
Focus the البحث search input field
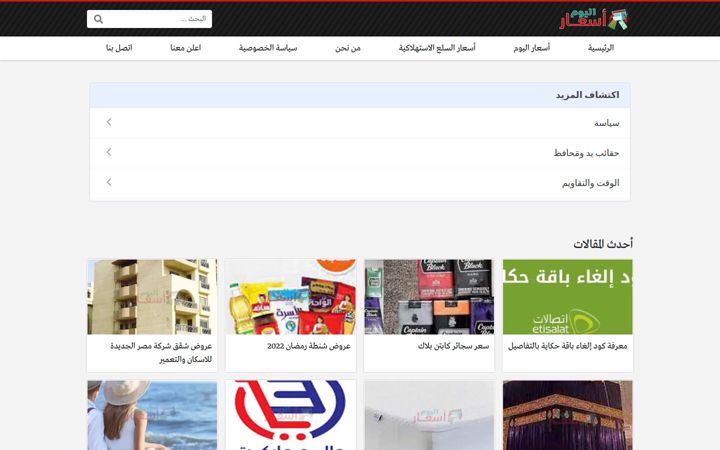click(x=149, y=19)
